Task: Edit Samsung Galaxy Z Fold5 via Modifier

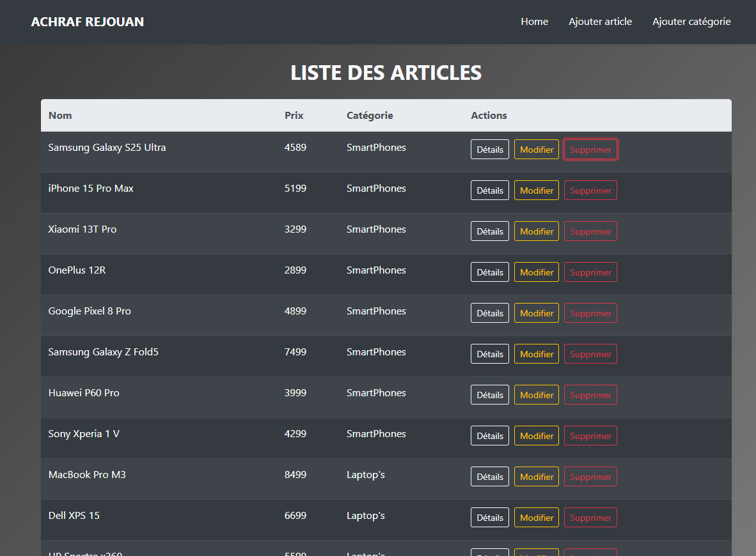Action: 537,354
